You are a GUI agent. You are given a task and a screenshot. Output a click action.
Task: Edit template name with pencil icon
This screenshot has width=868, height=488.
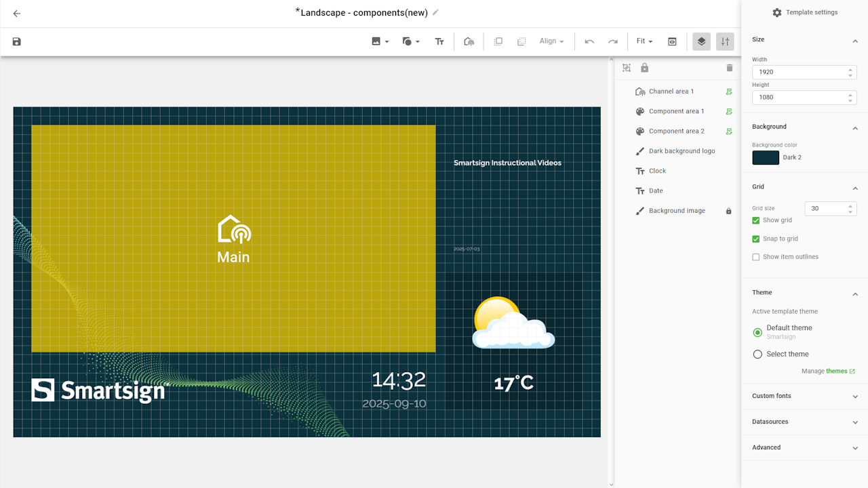(x=436, y=12)
